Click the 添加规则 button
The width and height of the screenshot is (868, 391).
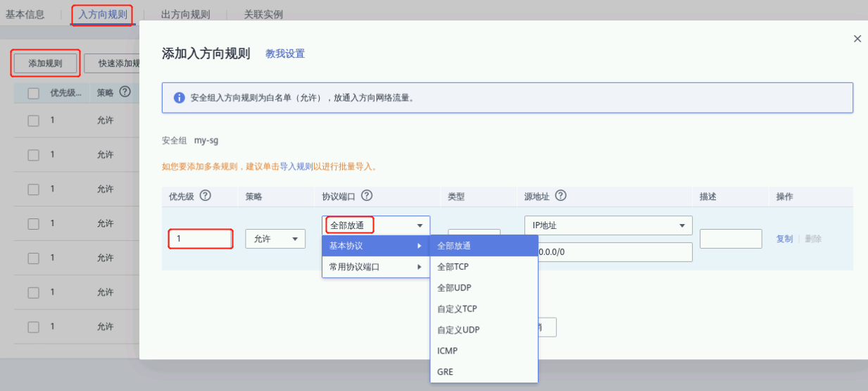coord(45,63)
